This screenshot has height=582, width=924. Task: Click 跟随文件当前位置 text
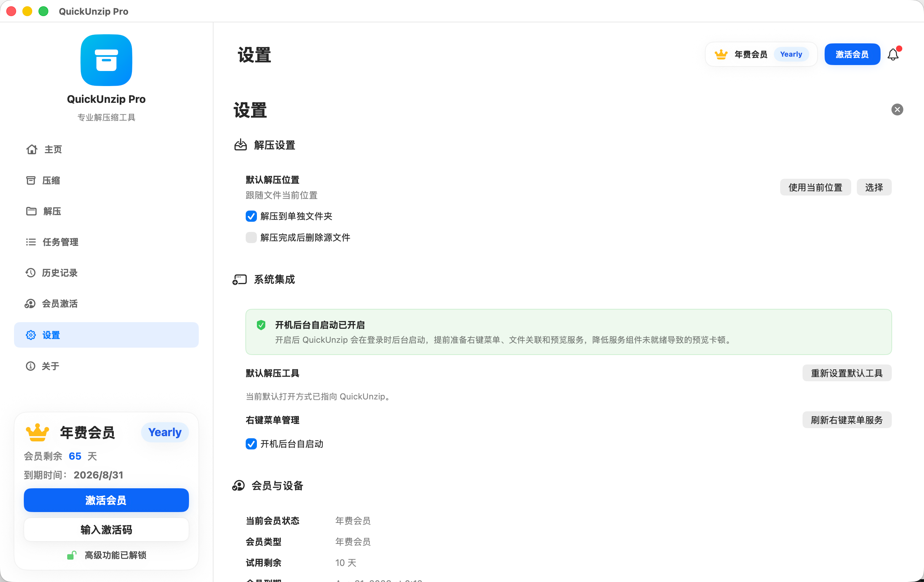282,195
